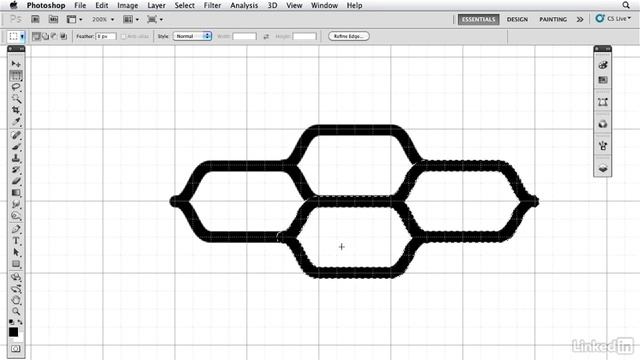Select the Zoom tool in toolbox
This screenshot has width=640, height=360.
[16, 311]
